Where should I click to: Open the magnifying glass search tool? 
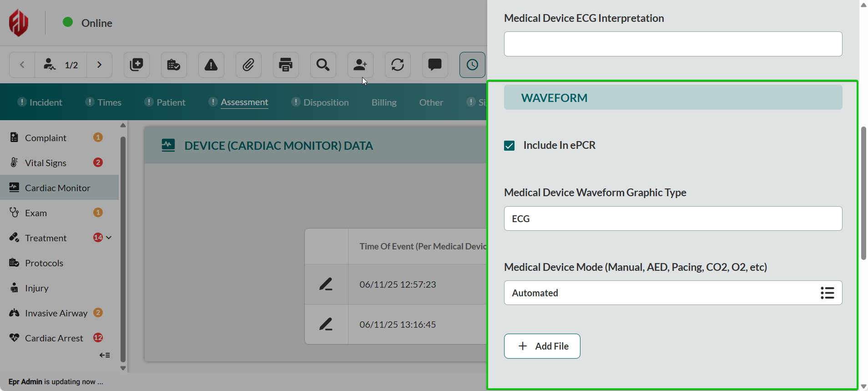click(x=323, y=65)
